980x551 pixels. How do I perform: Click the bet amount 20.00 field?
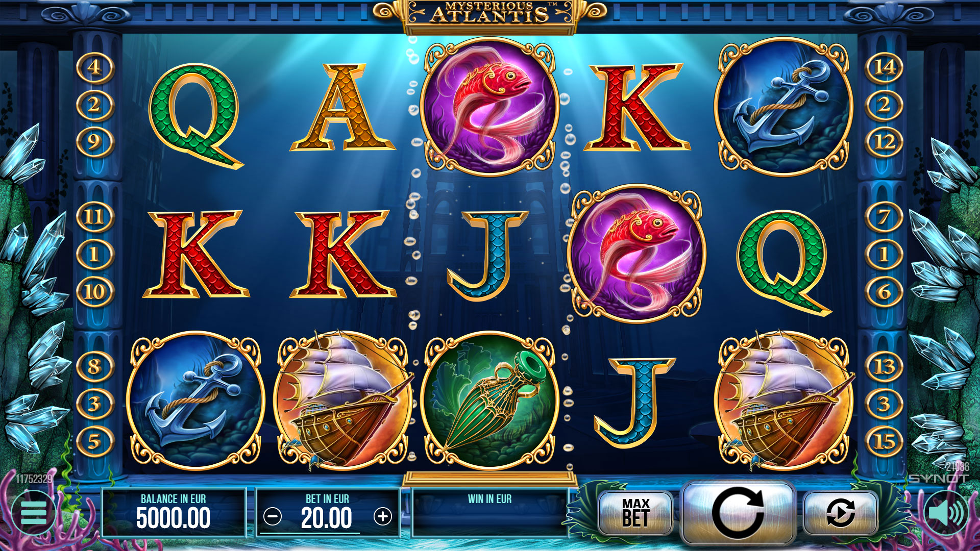coord(327,518)
